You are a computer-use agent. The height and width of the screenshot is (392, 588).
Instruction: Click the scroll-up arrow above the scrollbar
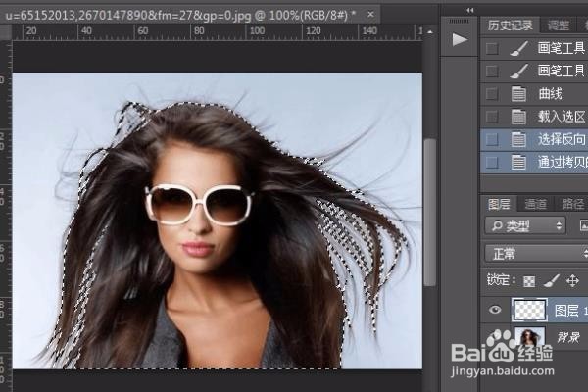click(430, 32)
